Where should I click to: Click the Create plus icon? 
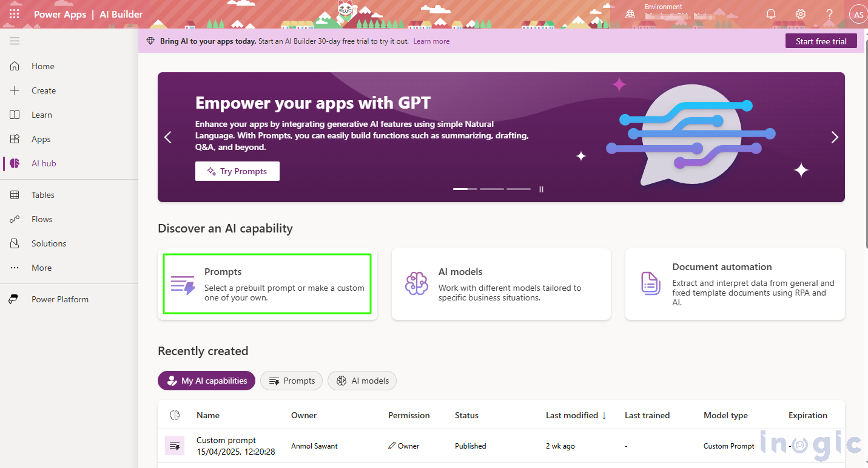pos(15,90)
